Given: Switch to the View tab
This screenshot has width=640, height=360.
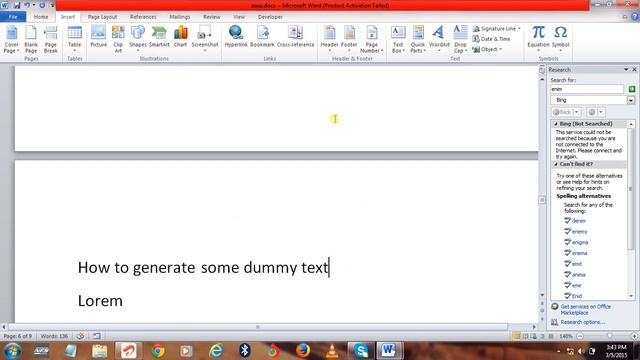Looking at the screenshot, I should click(239, 17).
